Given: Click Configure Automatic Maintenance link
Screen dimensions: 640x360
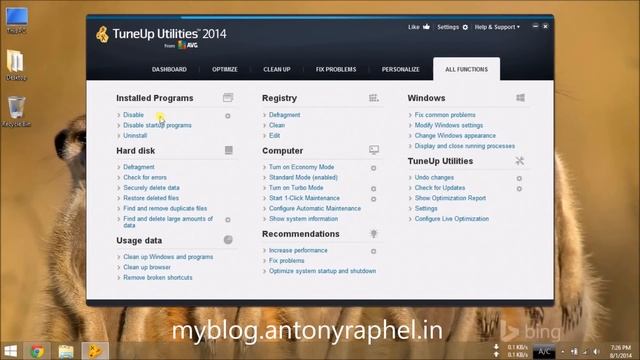Looking at the screenshot, I should click(x=315, y=208).
